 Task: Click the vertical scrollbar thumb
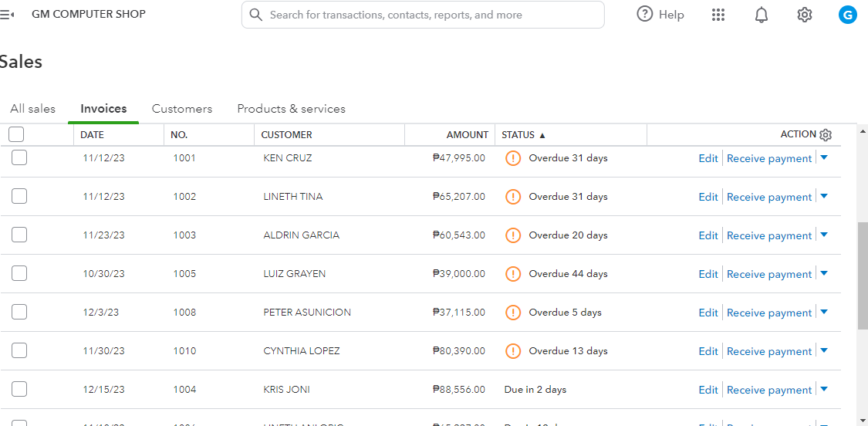point(863,275)
